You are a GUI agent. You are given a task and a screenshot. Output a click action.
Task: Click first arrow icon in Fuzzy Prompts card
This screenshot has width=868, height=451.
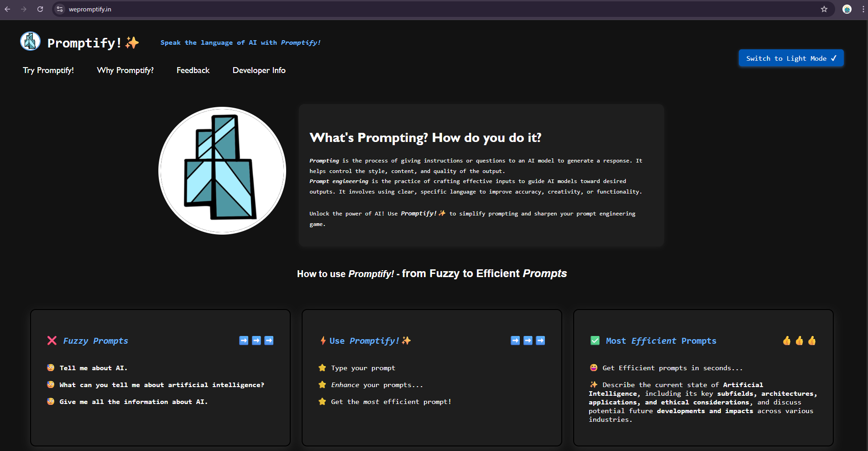point(244,341)
